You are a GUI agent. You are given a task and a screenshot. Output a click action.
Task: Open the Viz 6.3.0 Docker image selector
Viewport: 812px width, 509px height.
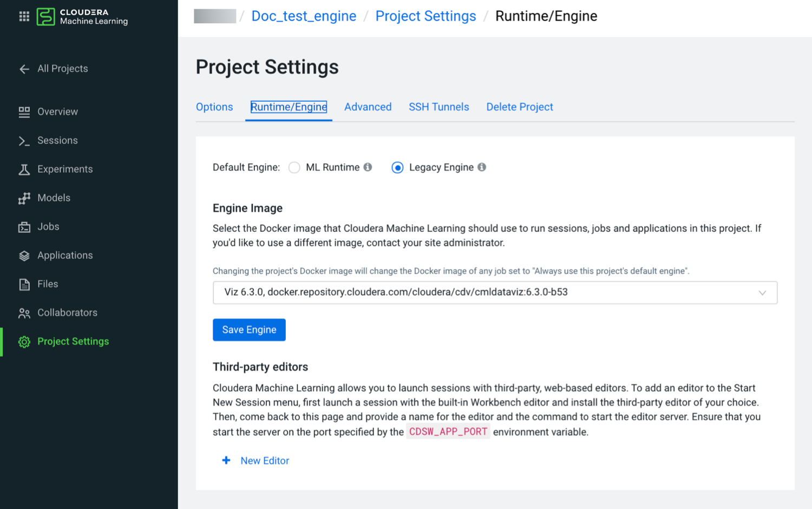click(x=487, y=293)
